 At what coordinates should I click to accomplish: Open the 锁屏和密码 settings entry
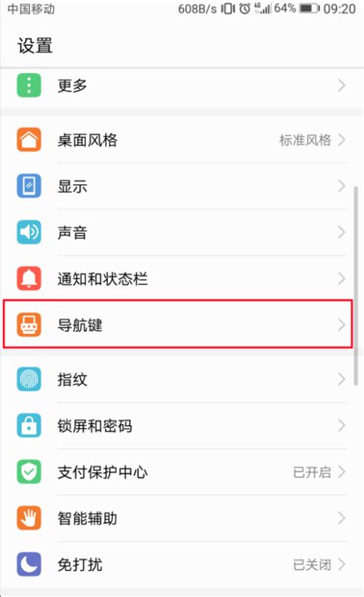[x=182, y=426]
